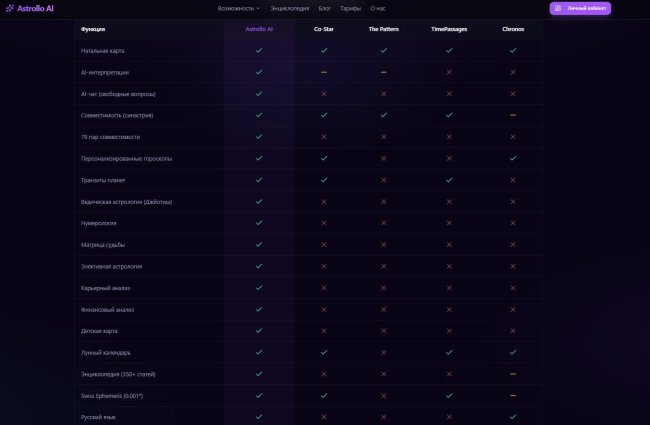650x425 pixels.
Task: Click the Персонализированные гороскопы label
Action: [126, 158]
